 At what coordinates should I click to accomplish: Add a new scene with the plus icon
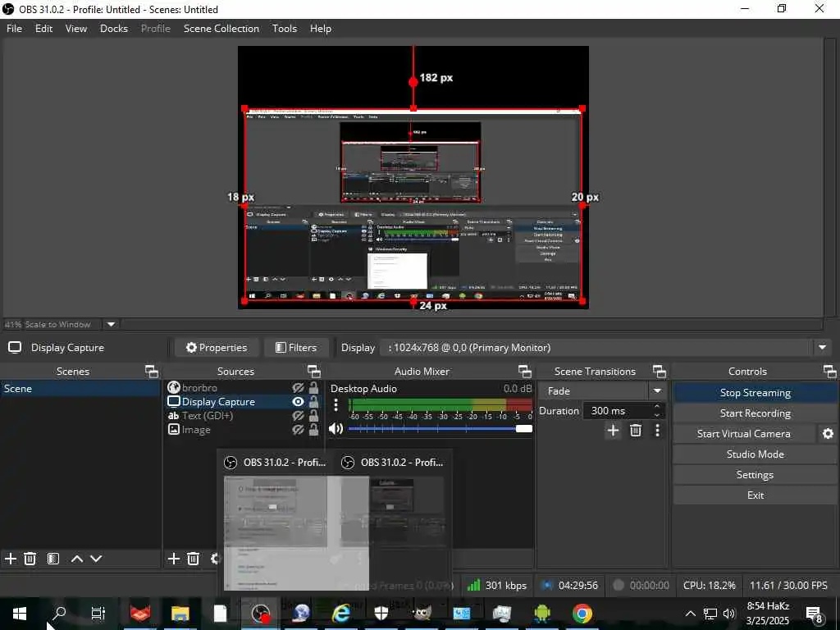[x=10, y=559]
